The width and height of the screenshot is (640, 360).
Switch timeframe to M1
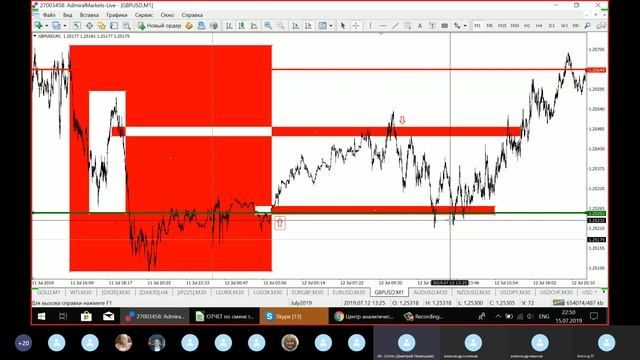coord(477,26)
